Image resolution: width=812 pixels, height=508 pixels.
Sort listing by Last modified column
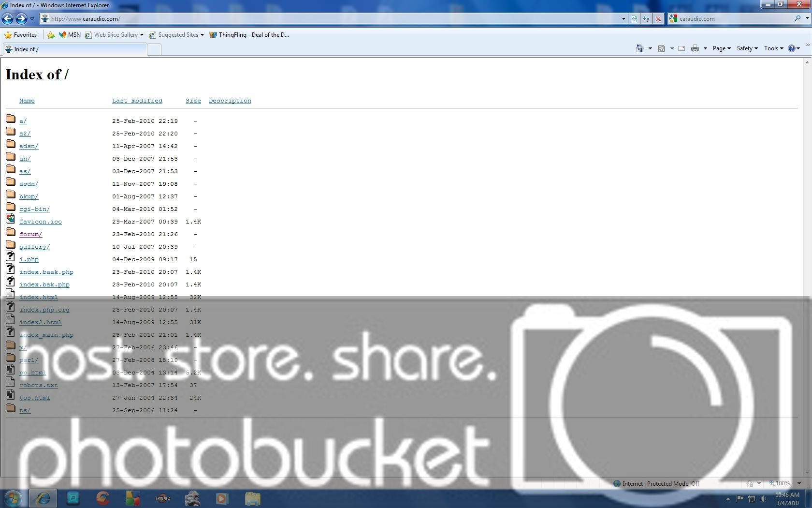137,101
